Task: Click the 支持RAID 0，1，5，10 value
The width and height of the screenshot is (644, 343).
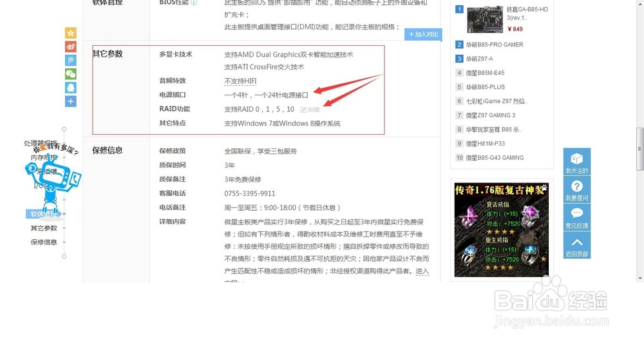Action: click(259, 109)
